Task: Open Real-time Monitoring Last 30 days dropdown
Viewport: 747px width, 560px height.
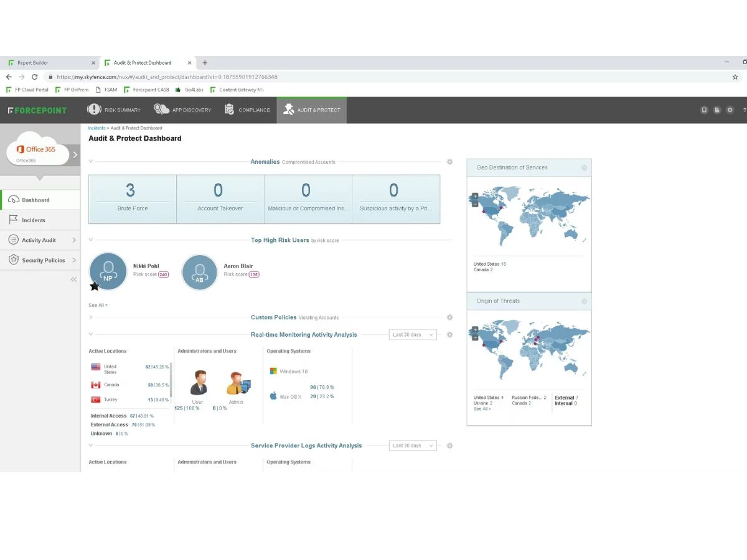Action: 413,335
